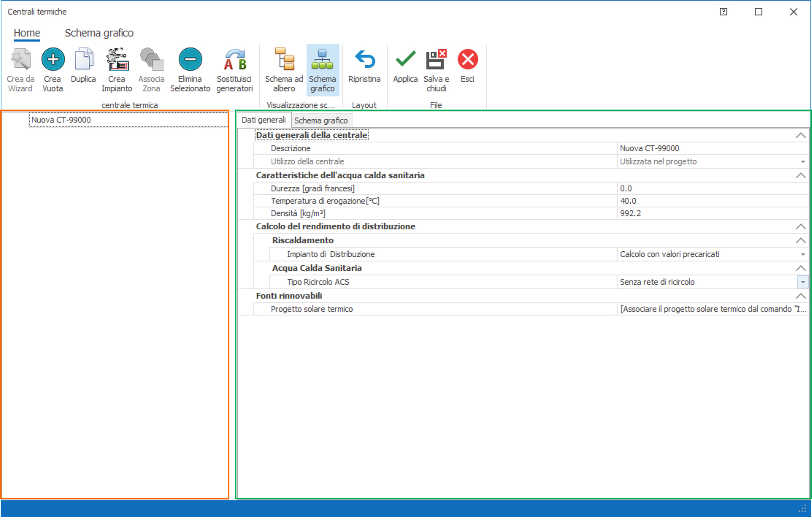Collapse the Fonti rinnovabili section
Image resolution: width=812 pixels, height=517 pixels.
pos(801,296)
